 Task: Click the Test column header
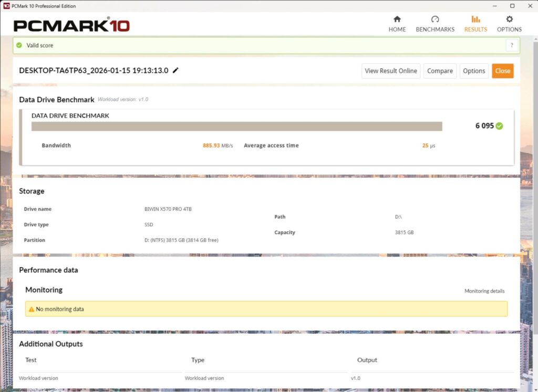(x=30, y=360)
